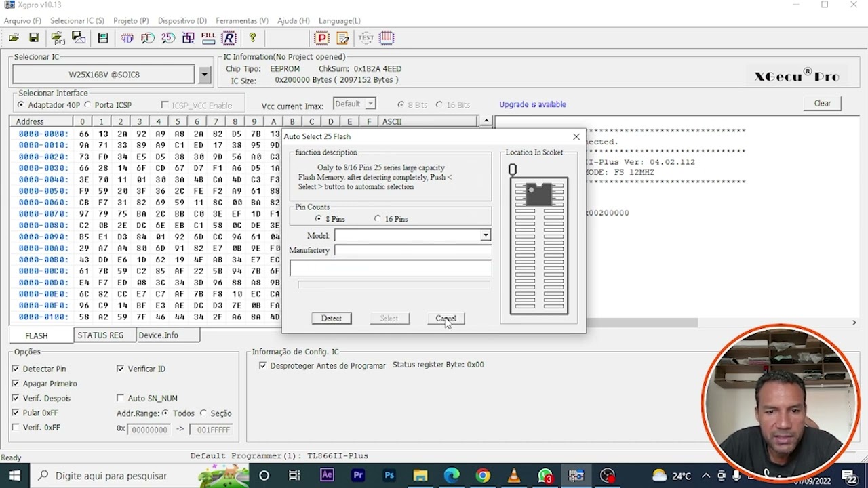This screenshot has height=488, width=868.
Task: Click the W25X16BV @SOIC8 chip button
Action: [x=104, y=75]
